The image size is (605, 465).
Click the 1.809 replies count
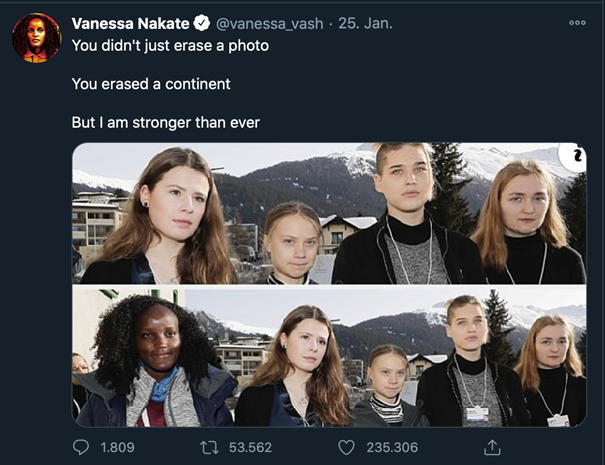coord(117,447)
